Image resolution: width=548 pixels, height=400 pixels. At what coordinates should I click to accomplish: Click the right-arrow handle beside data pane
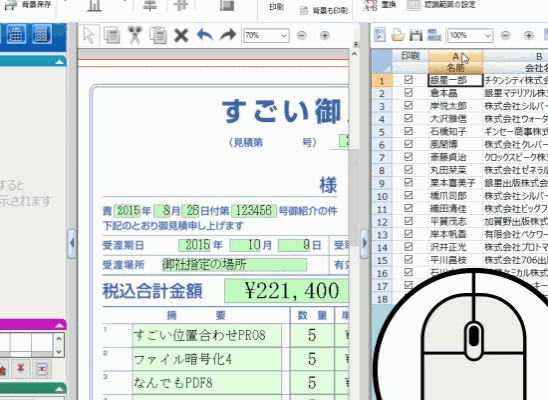(x=364, y=243)
